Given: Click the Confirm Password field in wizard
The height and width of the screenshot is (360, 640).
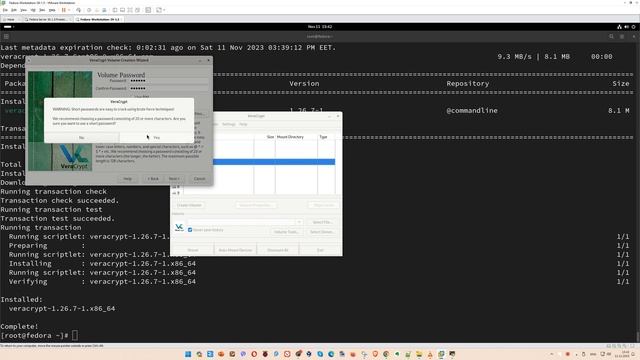Looking at the screenshot, I should [x=168, y=88].
